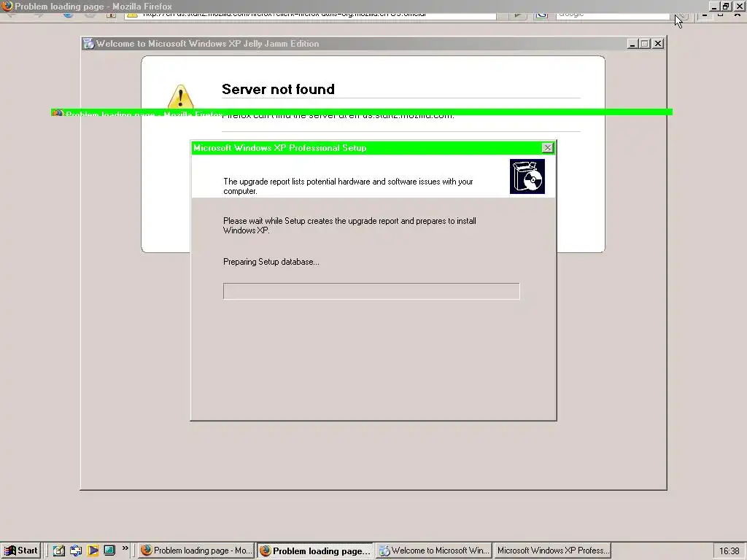Click the Show Desktop quick launch icon
This screenshot has width=747, height=560.
[58, 551]
